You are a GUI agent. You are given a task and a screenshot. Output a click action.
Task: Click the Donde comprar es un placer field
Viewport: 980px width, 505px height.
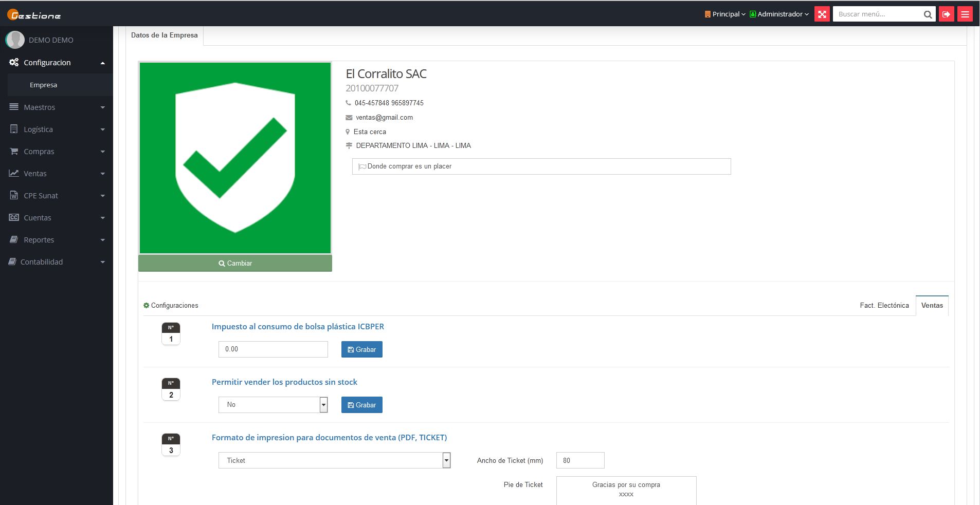541,166
